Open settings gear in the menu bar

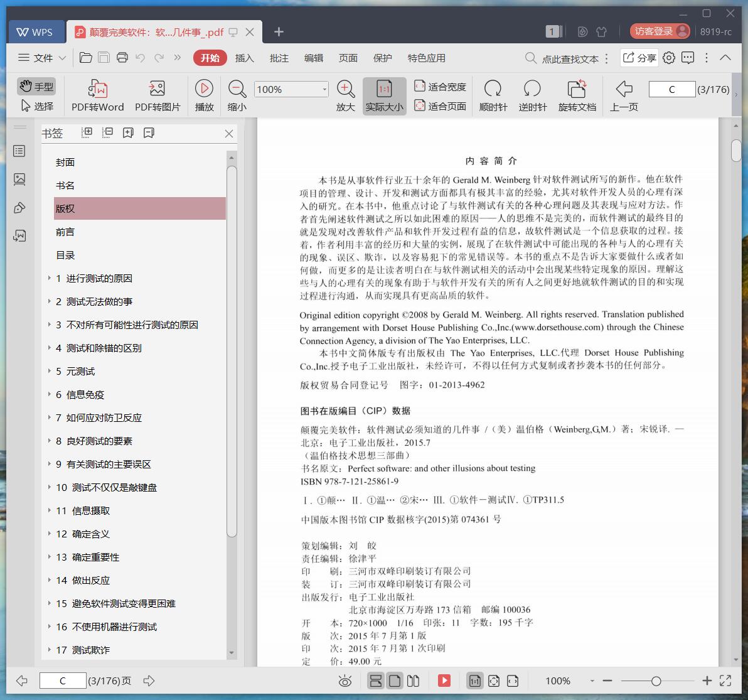(x=669, y=58)
